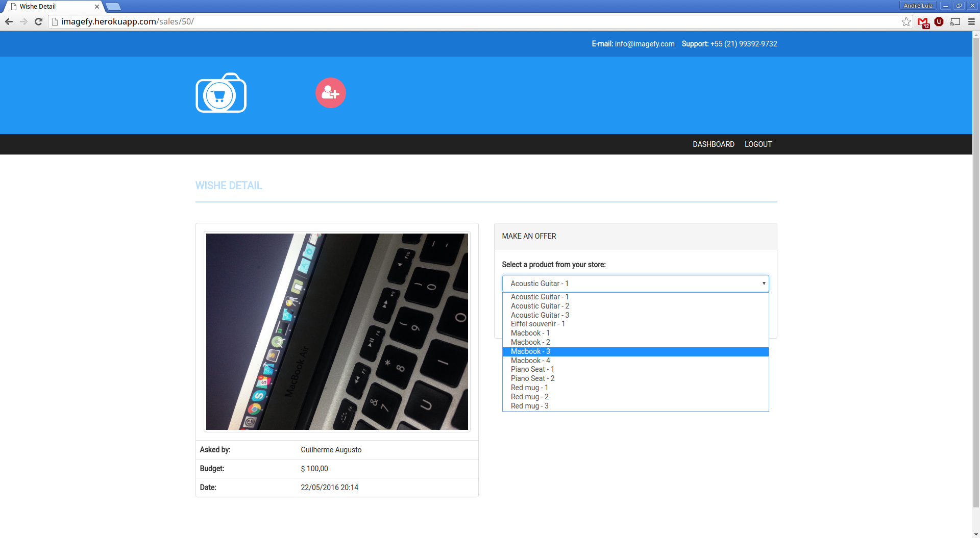Select the Wishe Detail tab
The height and width of the screenshot is (538, 980).
tap(54, 7)
